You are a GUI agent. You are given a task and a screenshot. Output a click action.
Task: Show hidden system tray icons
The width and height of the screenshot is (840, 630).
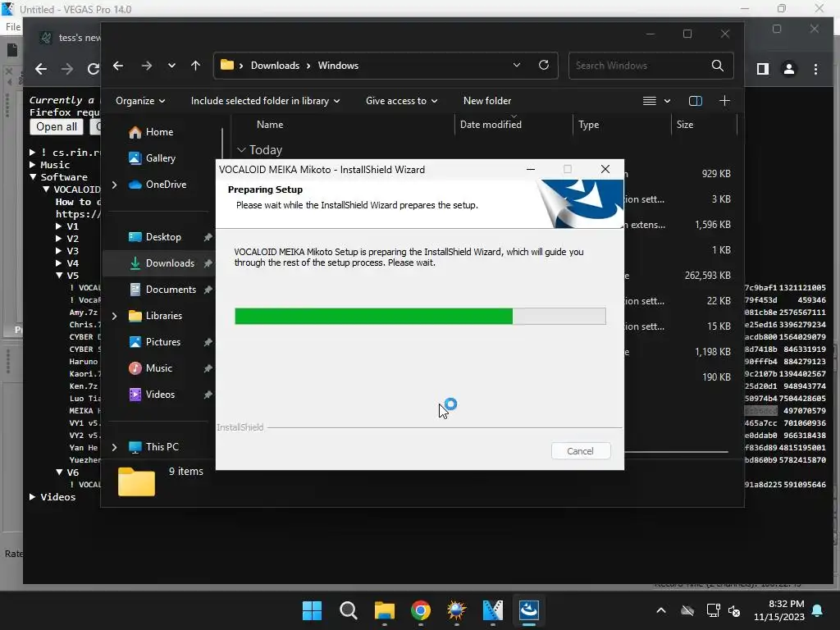661,610
